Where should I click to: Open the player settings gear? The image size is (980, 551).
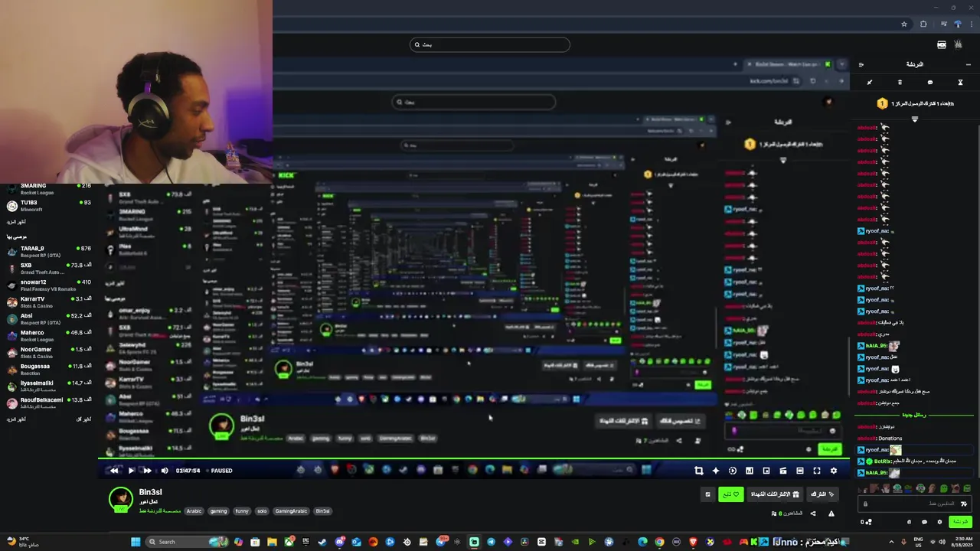coord(834,471)
